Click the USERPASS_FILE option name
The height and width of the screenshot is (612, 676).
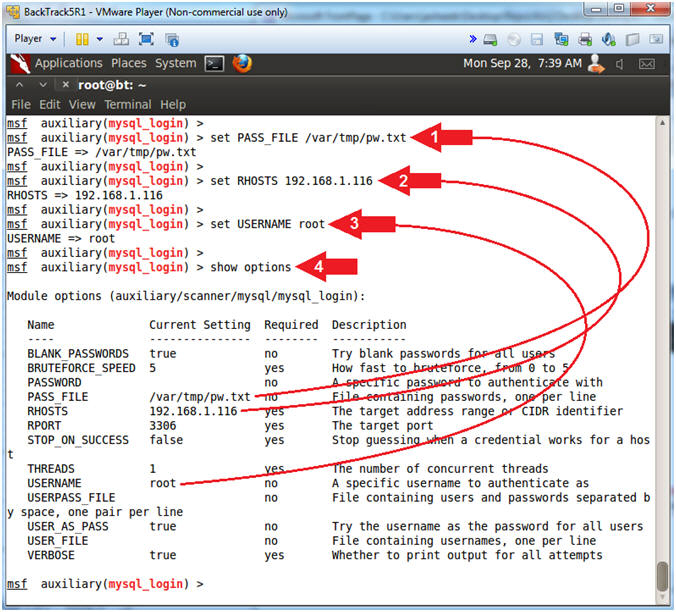71,498
